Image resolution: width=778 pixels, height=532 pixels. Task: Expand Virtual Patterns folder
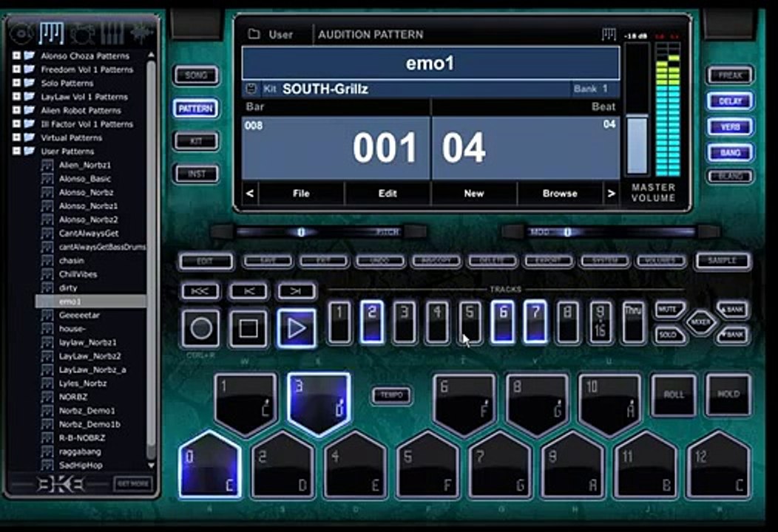pos(16,137)
